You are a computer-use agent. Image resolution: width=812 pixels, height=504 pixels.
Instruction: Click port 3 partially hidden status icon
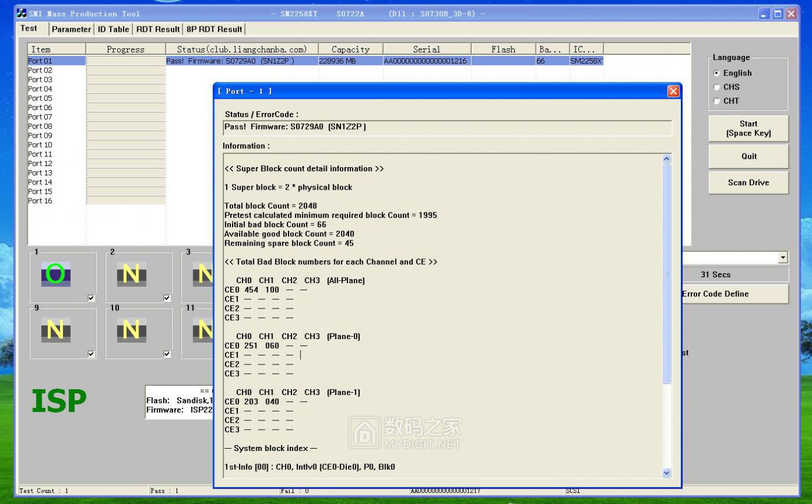[203, 274]
